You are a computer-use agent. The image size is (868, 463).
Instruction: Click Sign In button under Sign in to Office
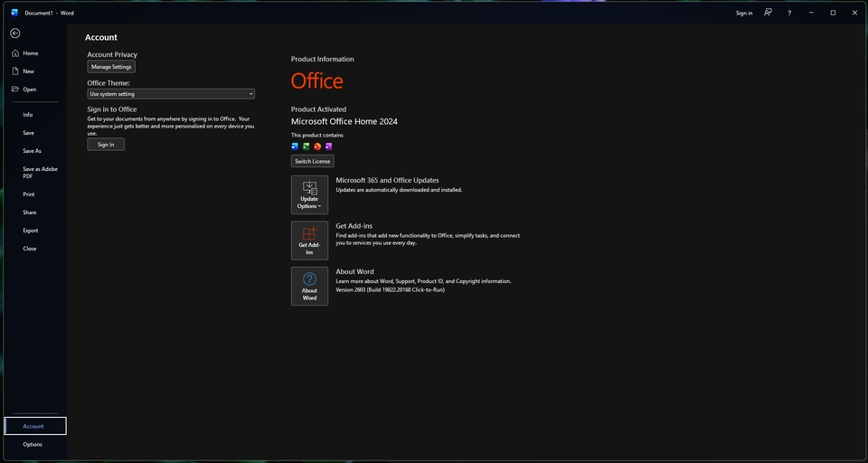pyautogui.click(x=106, y=145)
